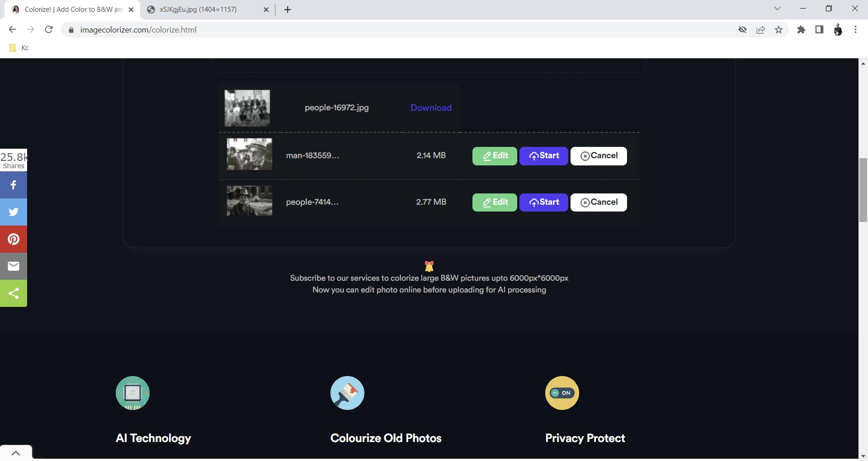
Task: Start colorizing the man-183559 image
Action: click(543, 156)
